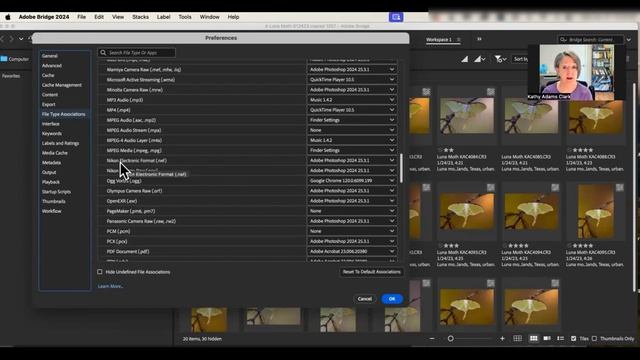Switch to view content as details icon
The image size is (640, 360).
[x=547, y=338]
